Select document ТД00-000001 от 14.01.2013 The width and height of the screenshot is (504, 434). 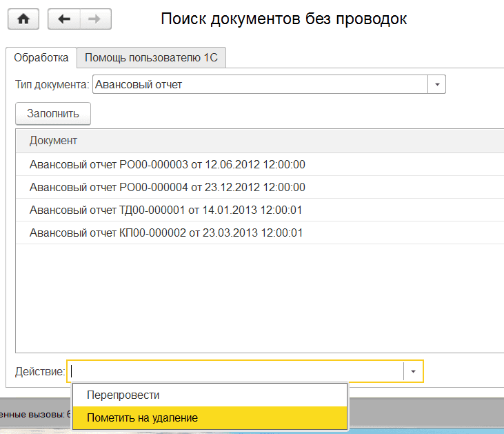[x=260, y=210]
